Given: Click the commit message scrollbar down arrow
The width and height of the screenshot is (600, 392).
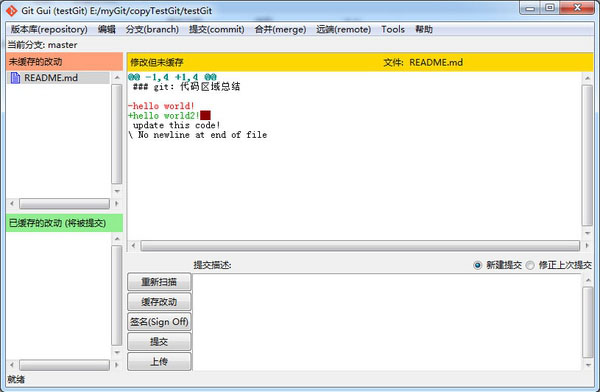Looking at the screenshot, I should pyautogui.click(x=588, y=365).
